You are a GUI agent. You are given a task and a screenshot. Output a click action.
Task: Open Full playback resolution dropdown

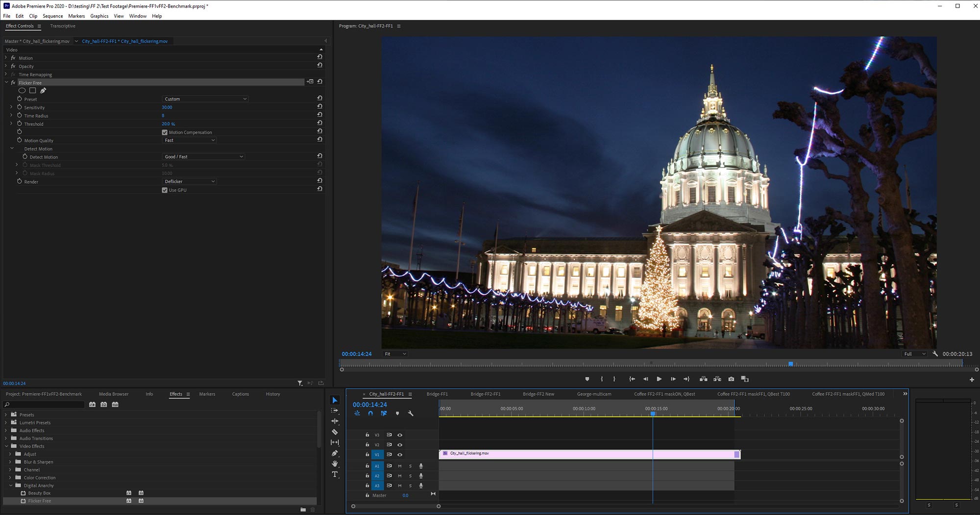point(915,354)
